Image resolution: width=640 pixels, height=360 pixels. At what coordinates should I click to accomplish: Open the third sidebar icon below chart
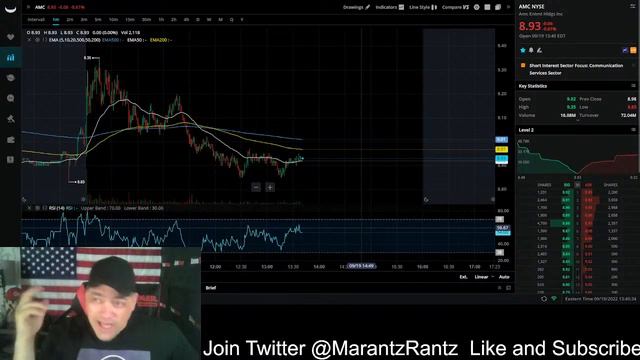[x=11, y=78]
